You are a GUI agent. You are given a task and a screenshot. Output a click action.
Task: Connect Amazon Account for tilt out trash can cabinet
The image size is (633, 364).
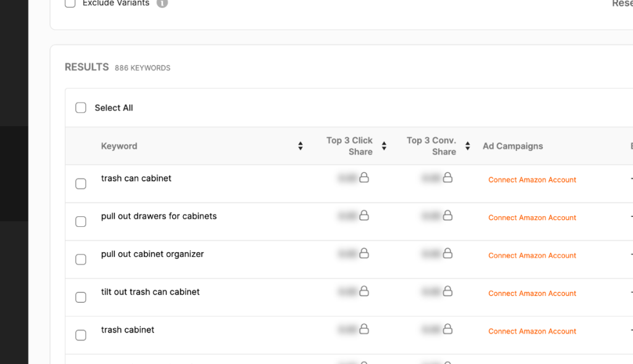click(532, 294)
